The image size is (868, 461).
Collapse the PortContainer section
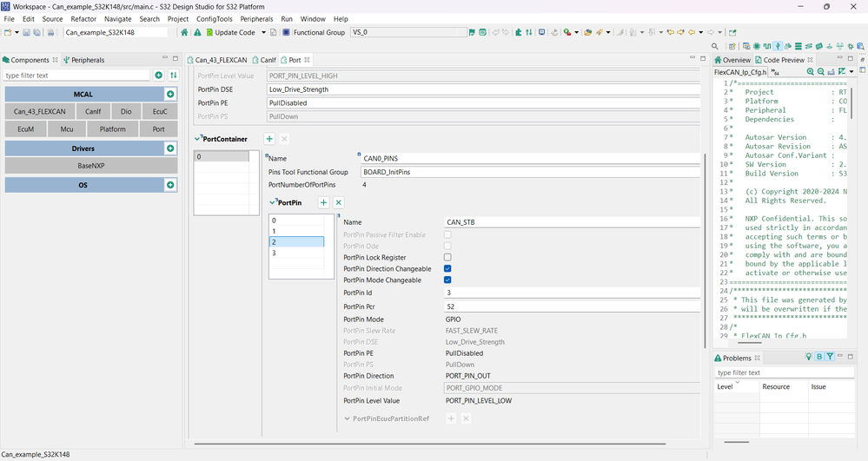click(x=197, y=139)
